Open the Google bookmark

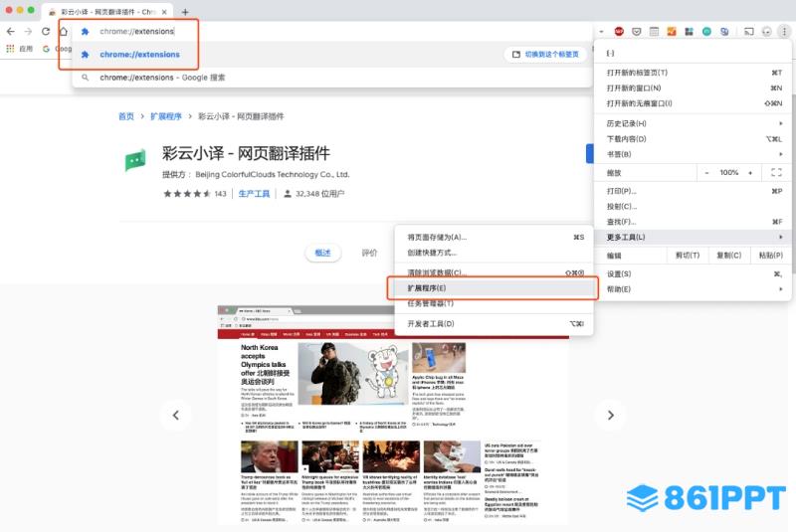coord(57,49)
